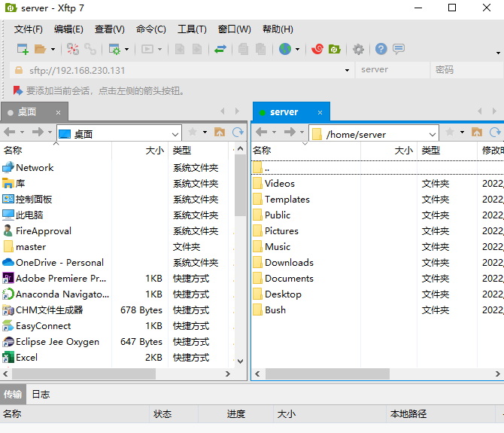Open the 帮助(H) menu

point(278,29)
